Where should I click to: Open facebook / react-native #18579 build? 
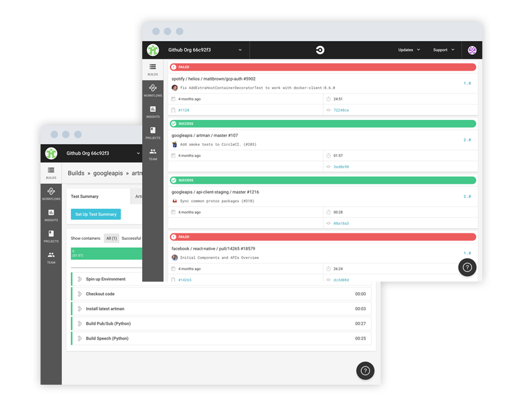pyautogui.click(x=213, y=249)
